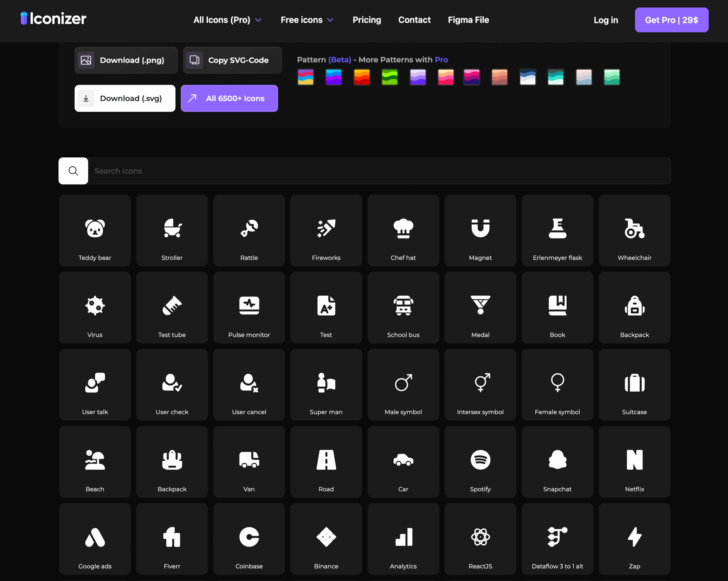Choose the Fireworks icon
Screen dimensions: 728x581
(x=326, y=230)
